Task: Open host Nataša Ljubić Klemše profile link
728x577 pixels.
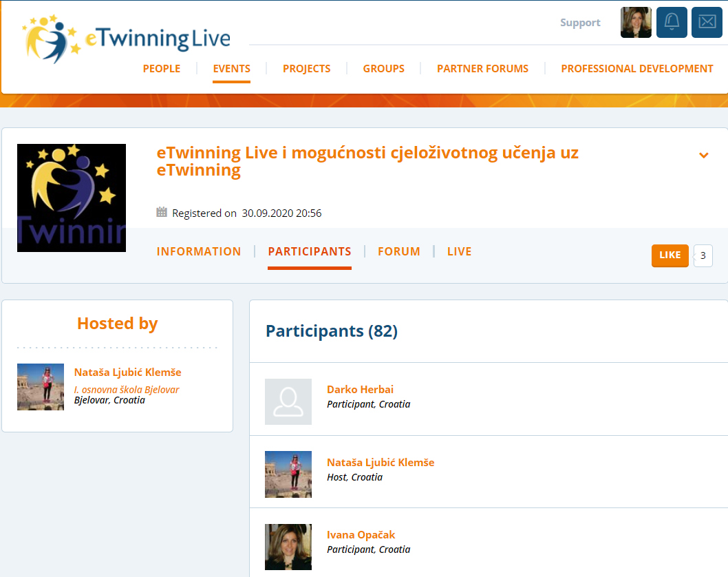Action: (128, 372)
